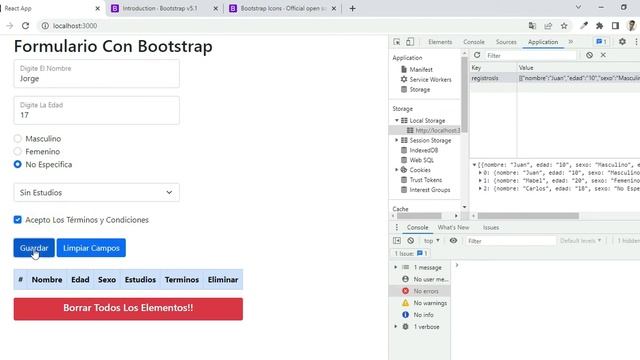Click the translate page icon

pos(532,26)
